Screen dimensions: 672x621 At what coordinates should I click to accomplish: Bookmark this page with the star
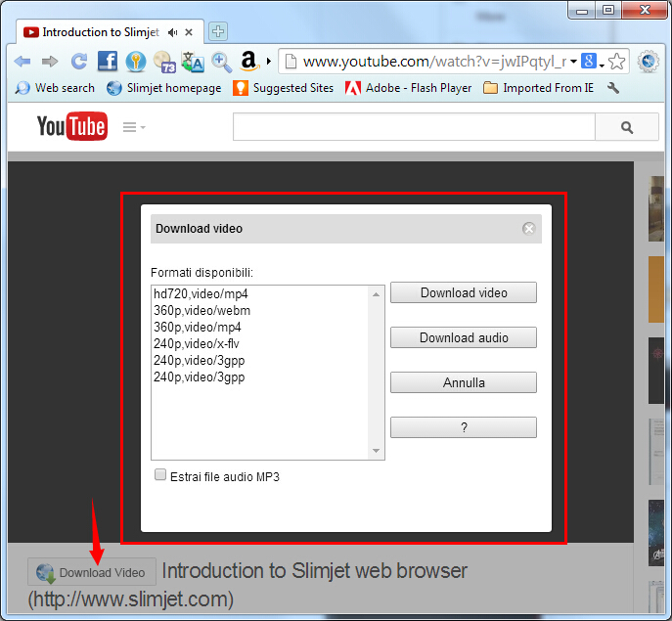(x=616, y=62)
